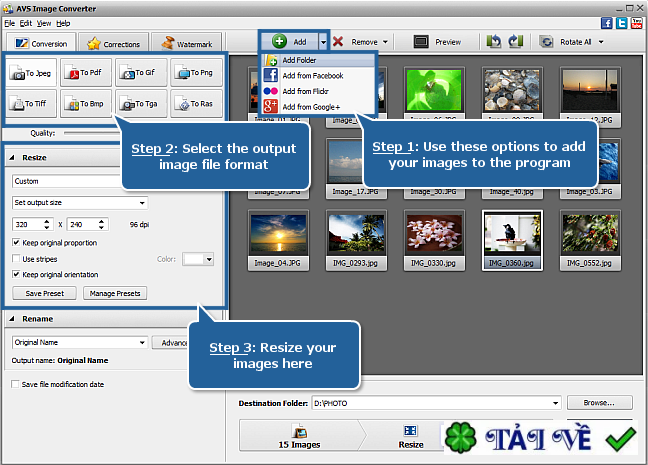
Task: Choose Add from Google+
Action: click(x=318, y=107)
